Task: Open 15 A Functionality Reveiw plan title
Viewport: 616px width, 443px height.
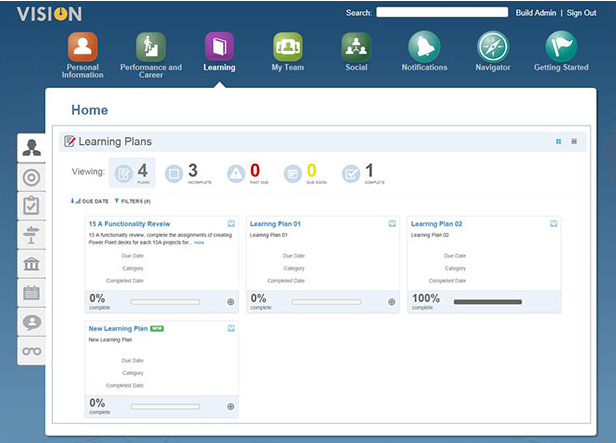Action: pos(129,224)
